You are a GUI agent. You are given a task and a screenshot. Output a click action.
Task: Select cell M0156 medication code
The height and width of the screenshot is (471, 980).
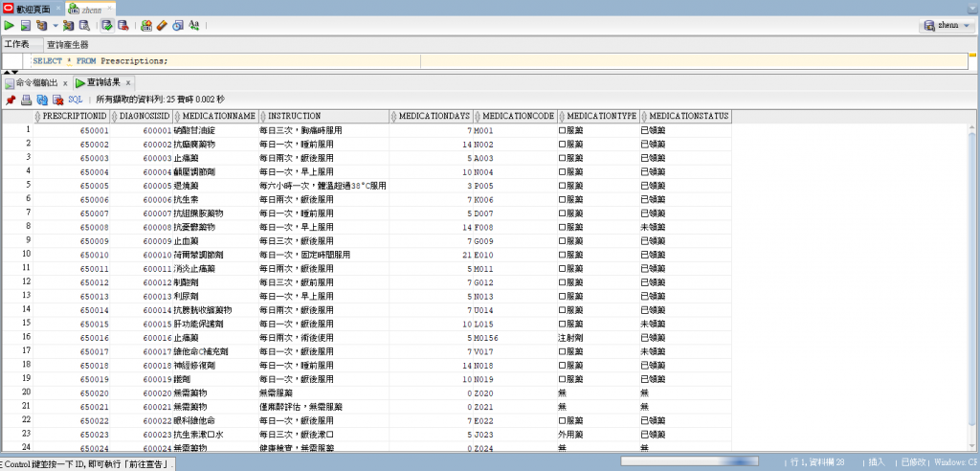click(516, 337)
